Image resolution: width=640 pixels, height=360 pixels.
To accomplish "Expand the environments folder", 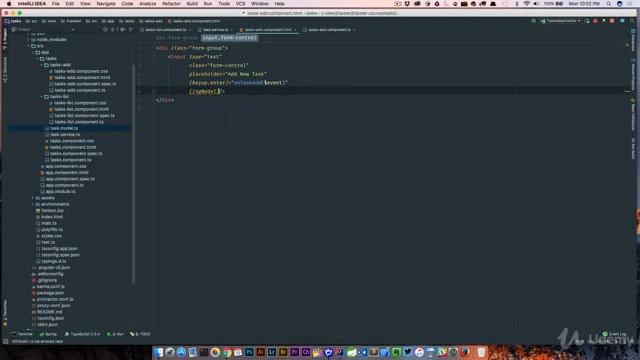I will click(33, 204).
